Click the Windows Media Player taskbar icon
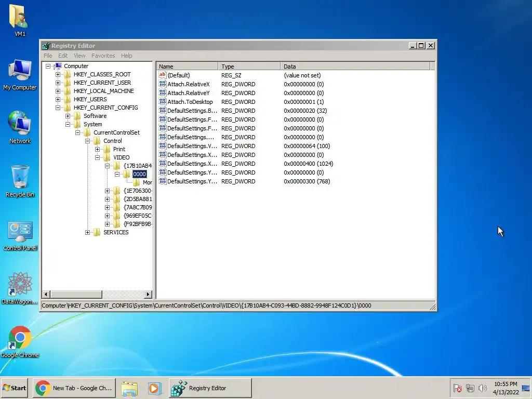 pos(154,388)
